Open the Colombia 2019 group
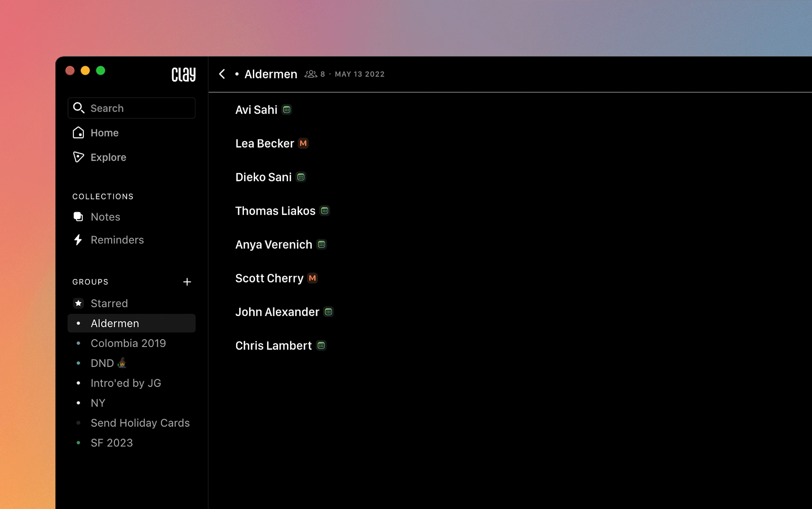This screenshot has width=812, height=509. 128,343
